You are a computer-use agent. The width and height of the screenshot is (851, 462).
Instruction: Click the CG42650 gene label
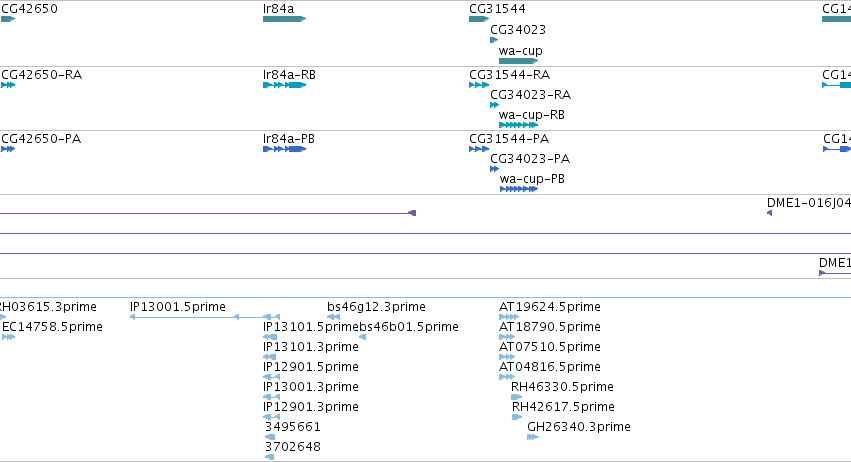coord(29,9)
